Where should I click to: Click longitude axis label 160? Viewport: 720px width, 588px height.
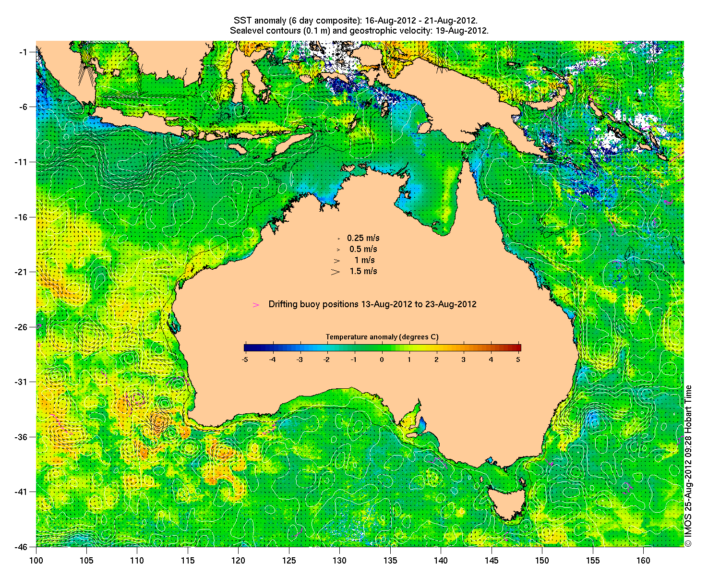pos(643,561)
